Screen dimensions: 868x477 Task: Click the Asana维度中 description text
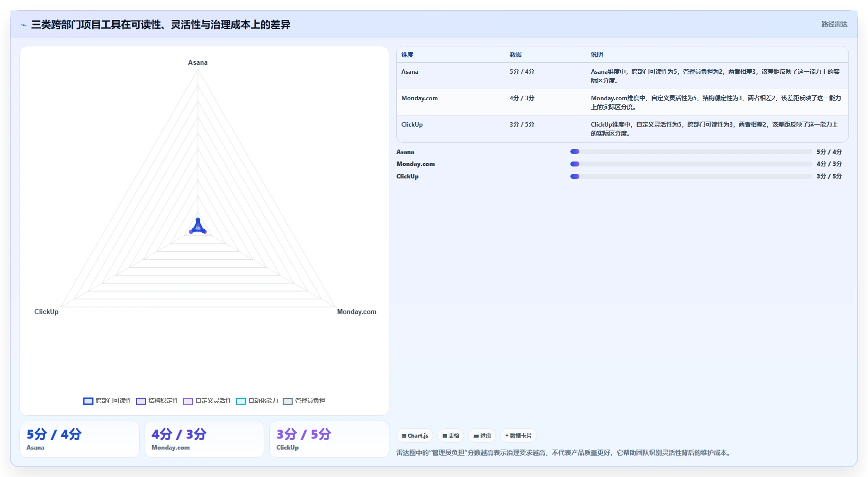tap(715, 76)
